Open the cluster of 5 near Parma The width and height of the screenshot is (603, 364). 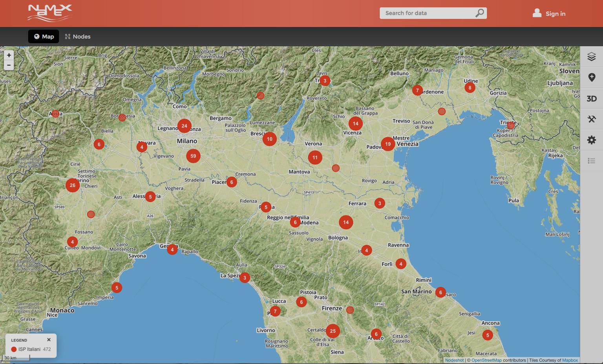(x=266, y=207)
